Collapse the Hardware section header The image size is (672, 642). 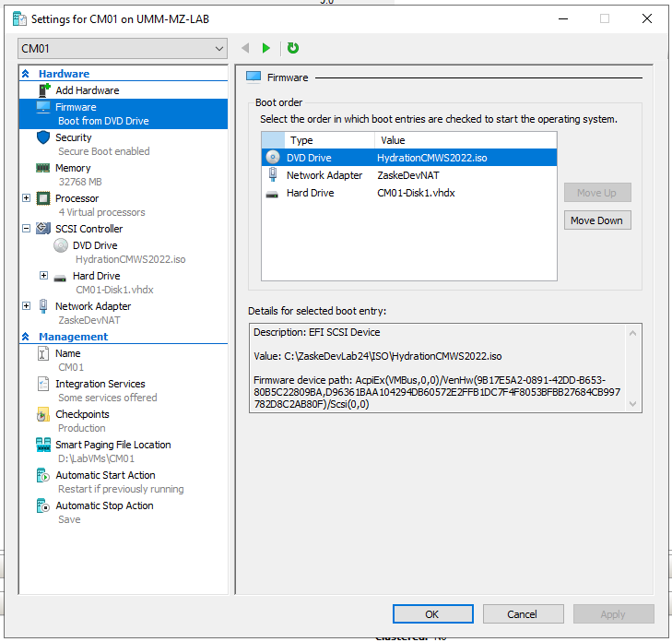pos(26,74)
